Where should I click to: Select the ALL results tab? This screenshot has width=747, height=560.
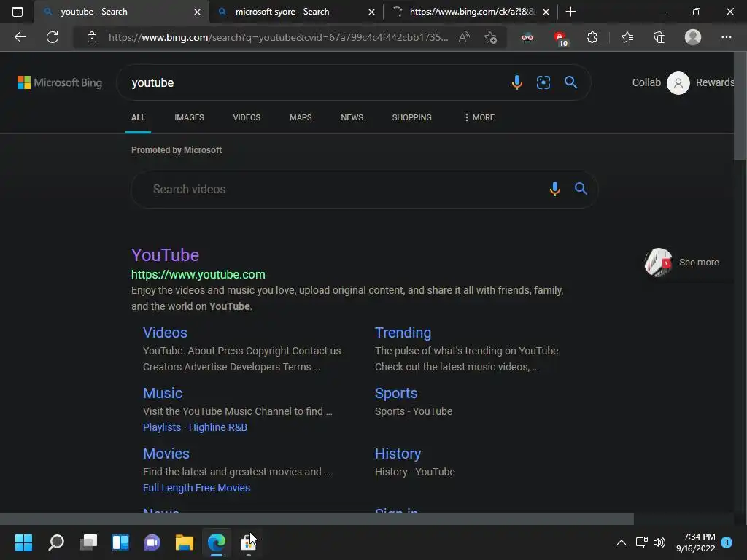138,117
